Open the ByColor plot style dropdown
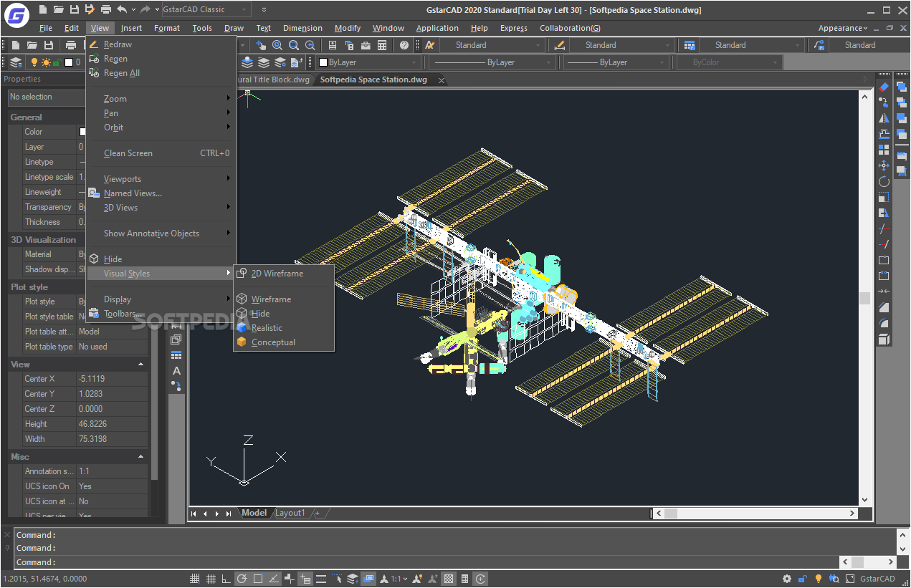This screenshot has height=588, width=911. pos(730,62)
